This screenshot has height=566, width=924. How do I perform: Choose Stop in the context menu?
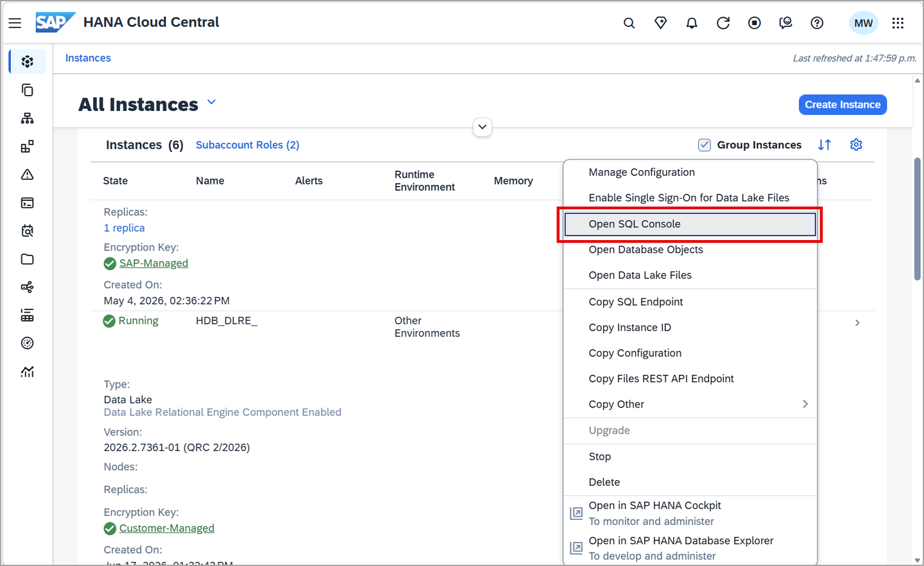coord(690,456)
